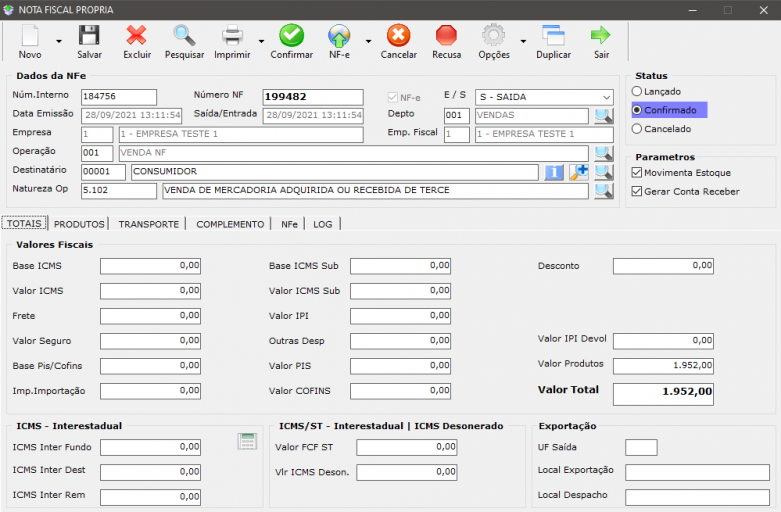Duplicate invoice with Duplicar icon
This screenshot has height=512, width=781.
click(553, 36)
